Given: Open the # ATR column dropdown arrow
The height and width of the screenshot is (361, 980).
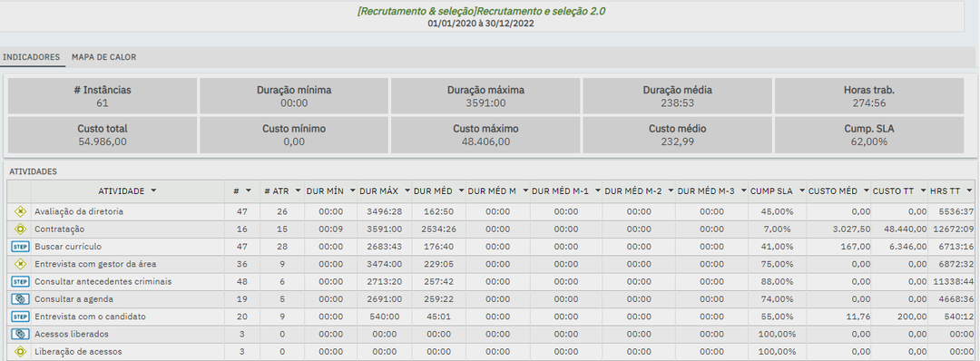Looking at the screenshot, I should [x=298, y=190].
